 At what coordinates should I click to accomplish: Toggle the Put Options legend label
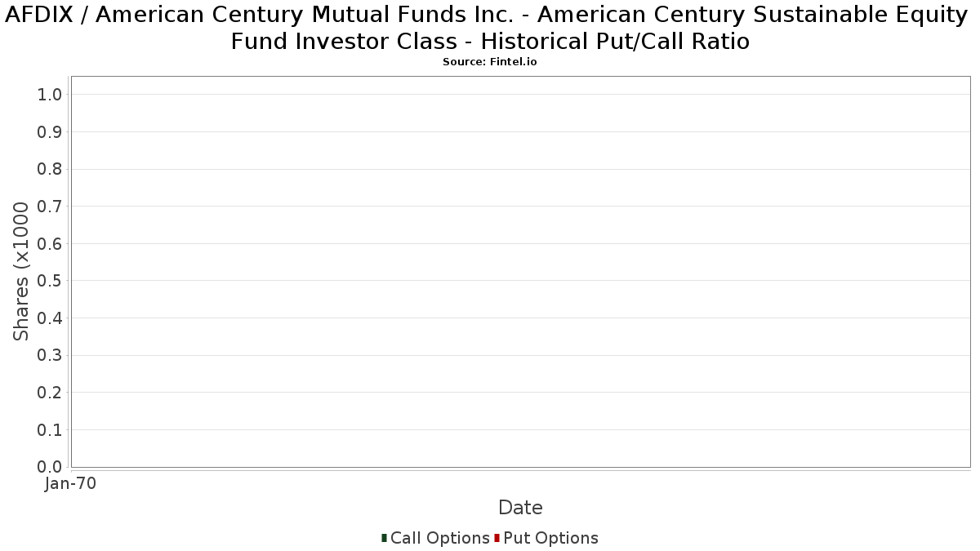(x=550, y=538)
